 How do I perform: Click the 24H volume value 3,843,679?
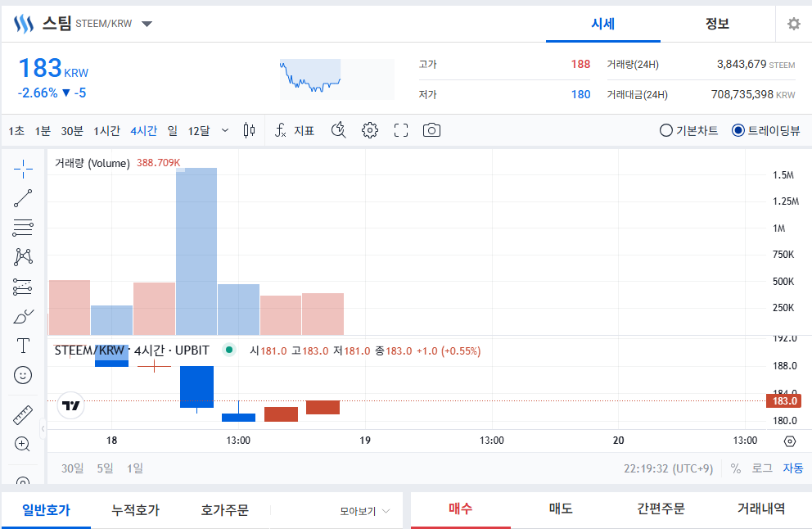click(x=741, y=64)
